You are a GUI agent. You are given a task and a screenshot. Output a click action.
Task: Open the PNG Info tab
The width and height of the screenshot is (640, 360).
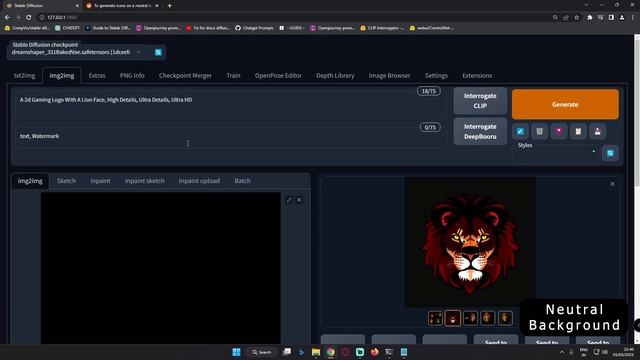[132, 76]
